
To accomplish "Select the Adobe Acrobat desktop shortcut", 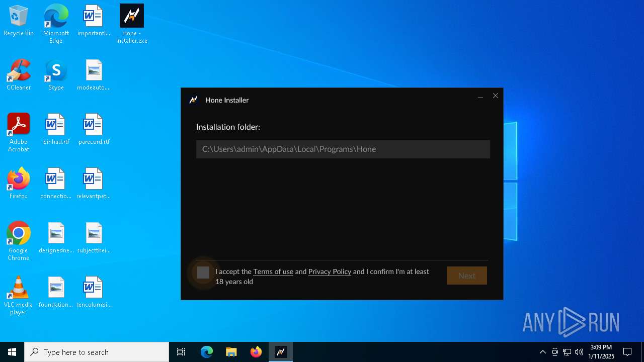I will 19,133.
